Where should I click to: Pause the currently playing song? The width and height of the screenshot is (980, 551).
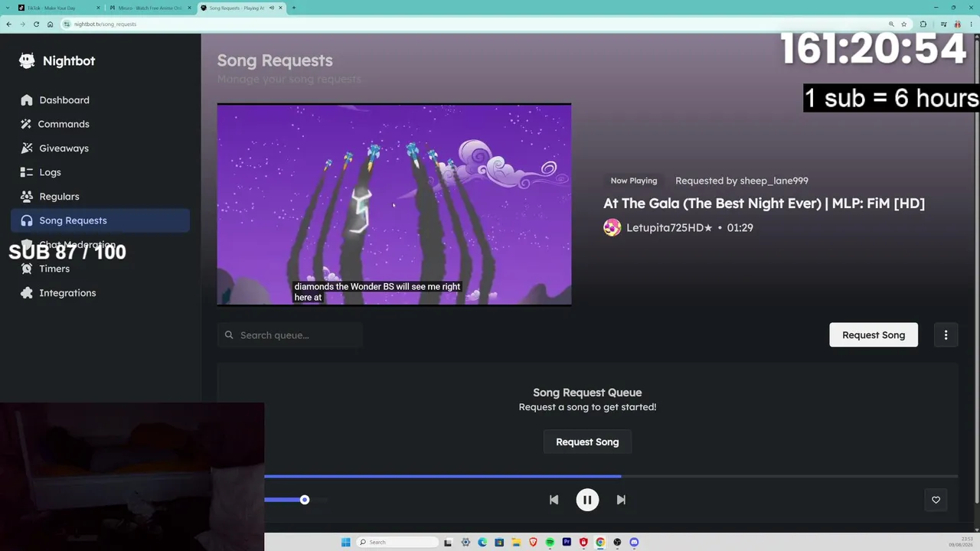[587, 500]
